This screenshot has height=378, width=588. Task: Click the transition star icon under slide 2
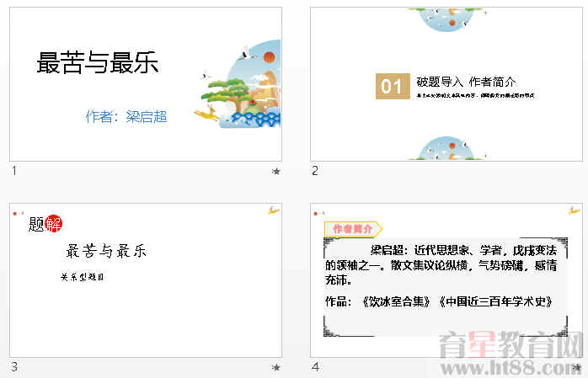(576, 171)
